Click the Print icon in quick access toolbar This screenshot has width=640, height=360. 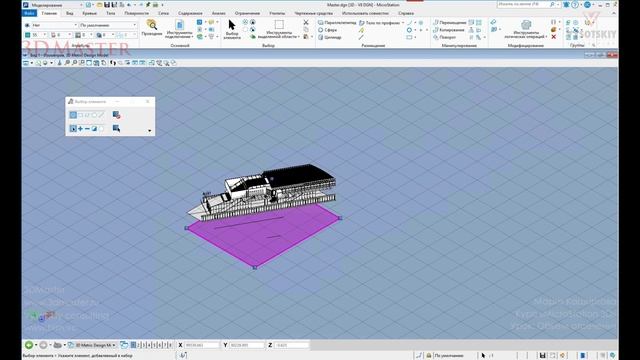(156, 5)
